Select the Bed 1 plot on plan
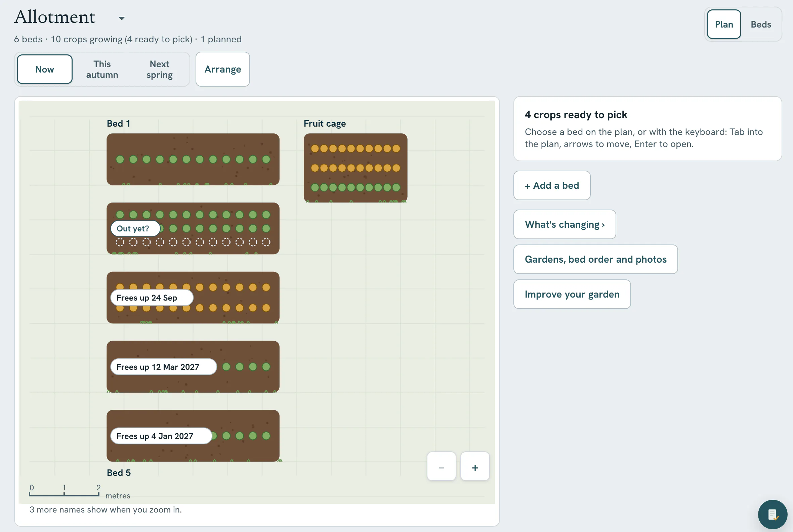Screen dimensions: 793x532 193,159
